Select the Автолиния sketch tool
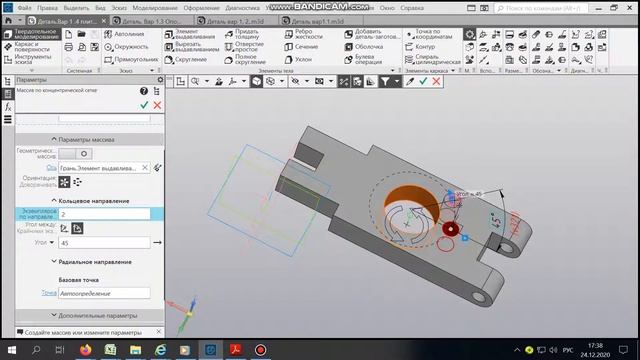The width and height of the screenshot is (640, 360). [x=124, y=34]
